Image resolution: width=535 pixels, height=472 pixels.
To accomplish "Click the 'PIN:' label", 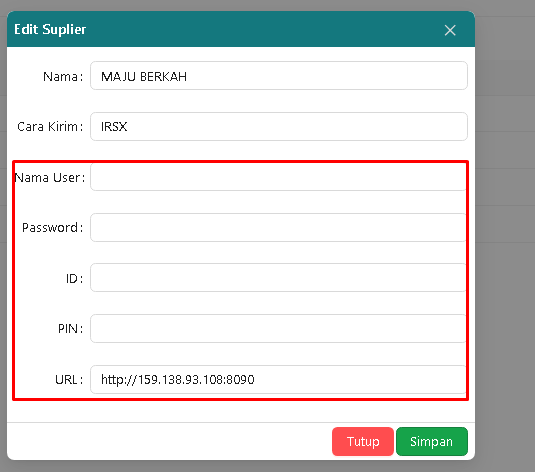I will [x=71, y=329].
